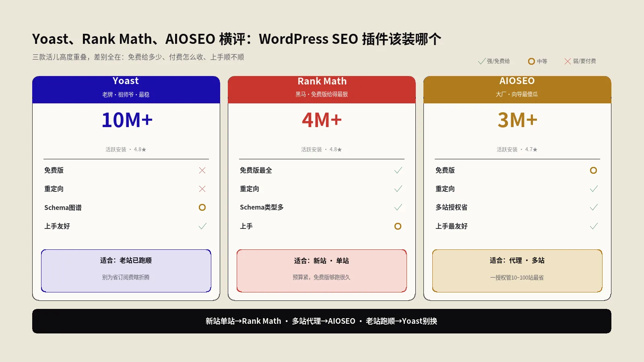The image size is (644, 362).
Task: Click the Yoast tagline 老牌 · 祖师爷 · 最稳
Action: click(x=126, y=95)
